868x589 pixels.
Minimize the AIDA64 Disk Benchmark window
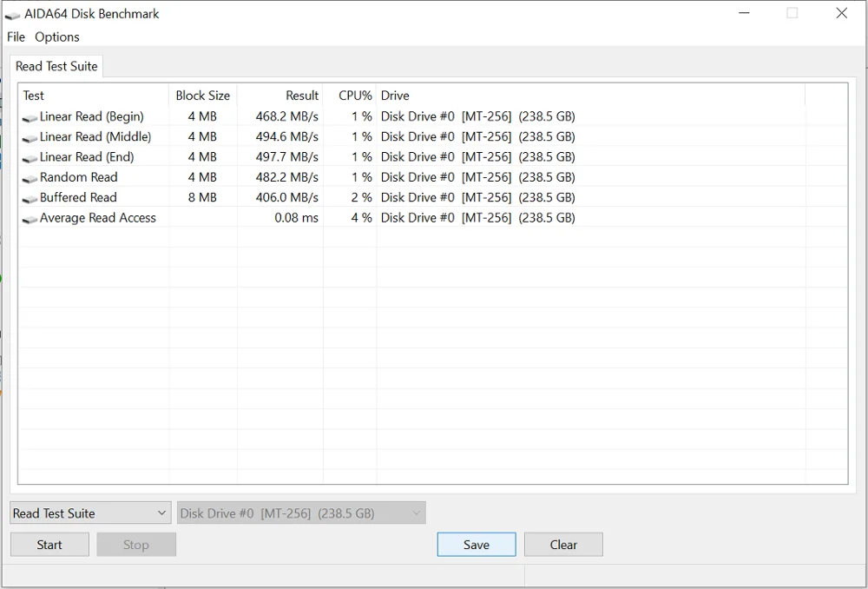[744, 13]
